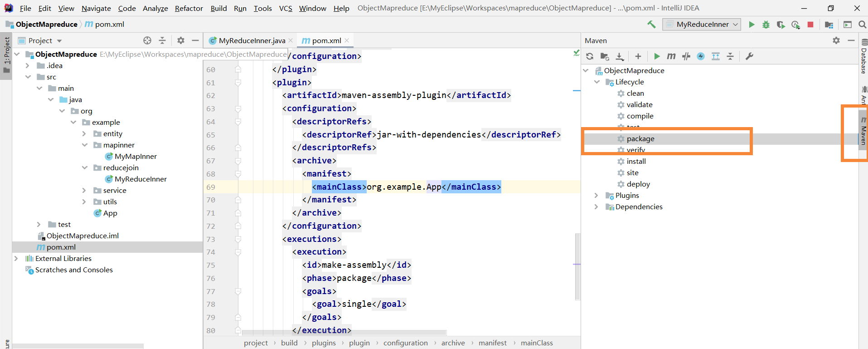Screen dimensions: 868x349
Task: Collapse all in Project panel
Action: coord(162,40)
